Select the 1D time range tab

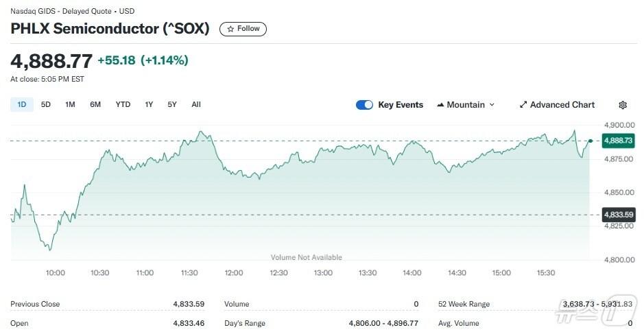[21, 104]
